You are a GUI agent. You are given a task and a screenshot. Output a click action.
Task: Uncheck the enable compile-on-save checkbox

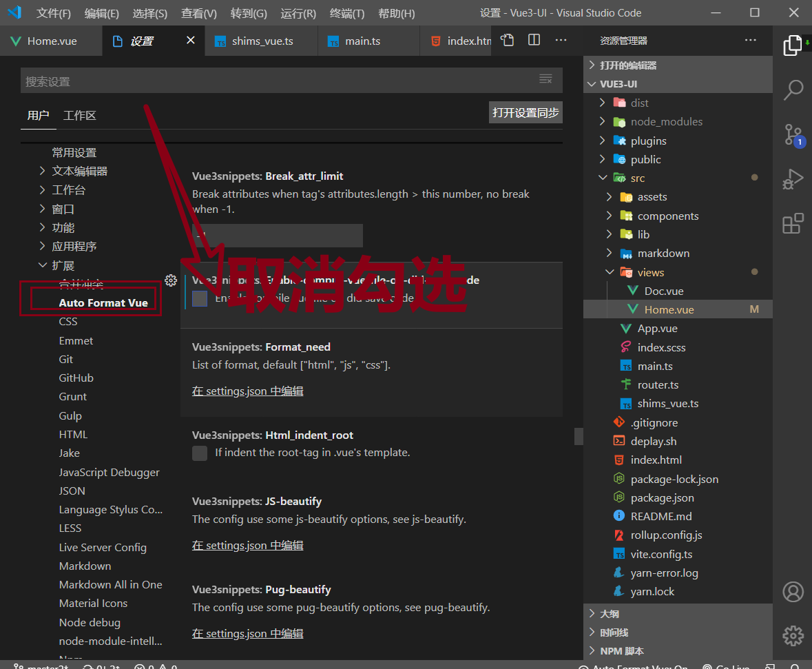199,298
